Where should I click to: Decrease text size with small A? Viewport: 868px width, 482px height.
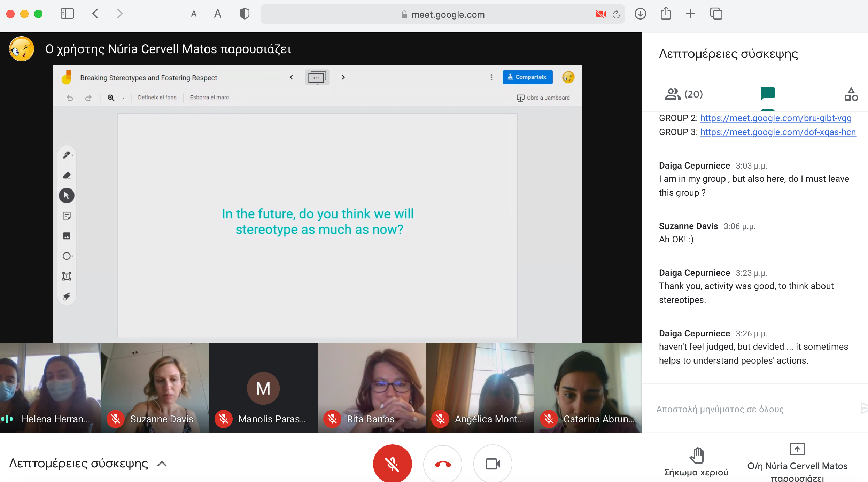[x=194, y=14]
